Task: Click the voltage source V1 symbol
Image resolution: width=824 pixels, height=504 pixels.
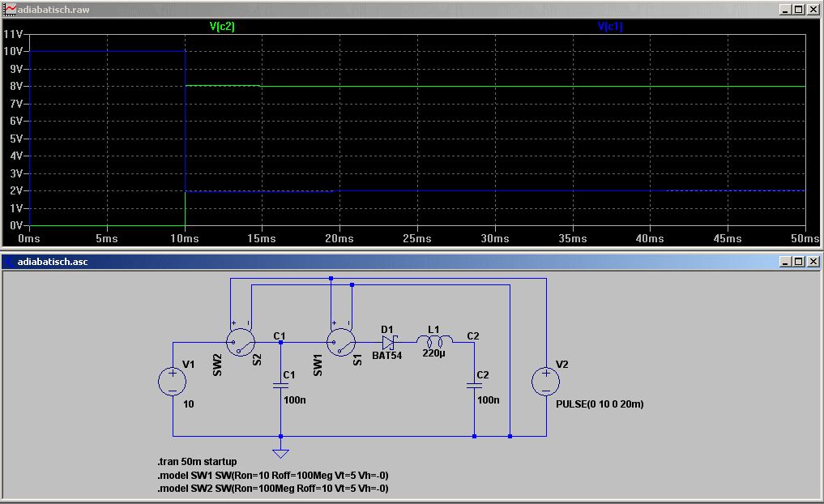Action: click(x=173, y=381)
